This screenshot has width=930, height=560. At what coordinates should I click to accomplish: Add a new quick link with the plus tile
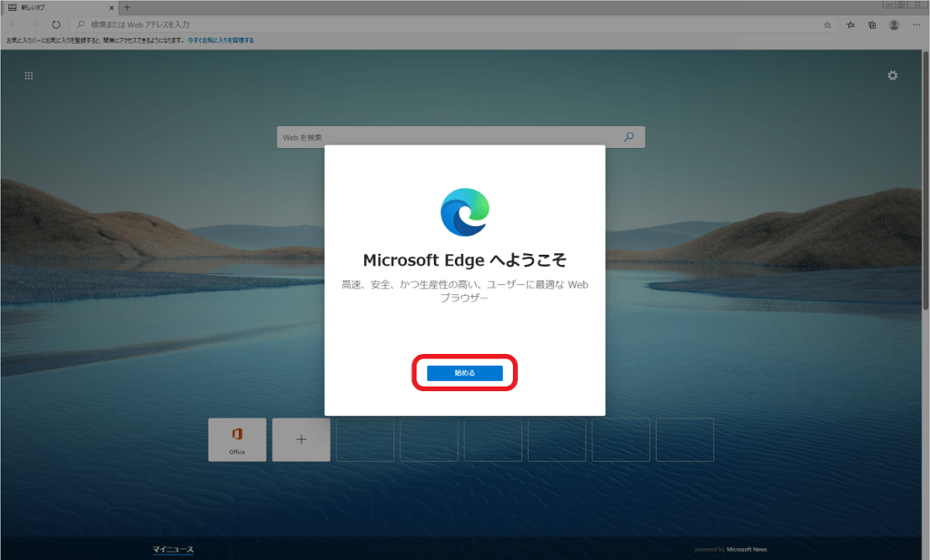click(302, 439)
